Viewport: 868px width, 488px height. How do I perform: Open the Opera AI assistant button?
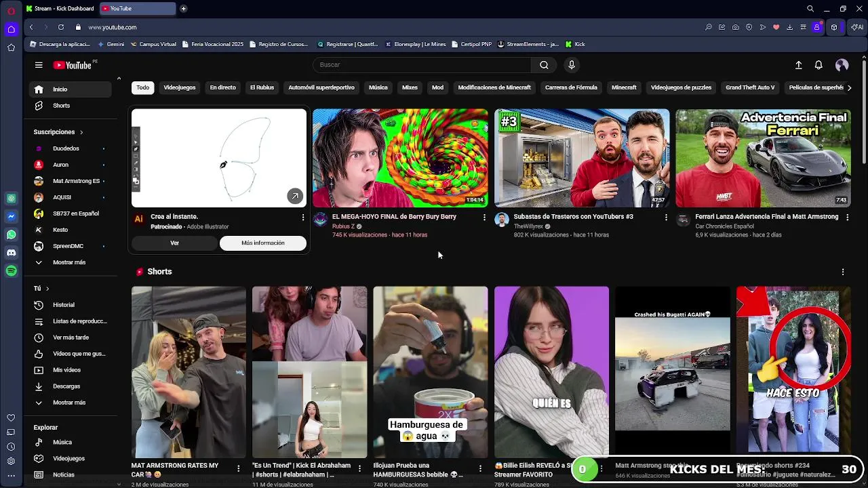[x=857, y=27]
